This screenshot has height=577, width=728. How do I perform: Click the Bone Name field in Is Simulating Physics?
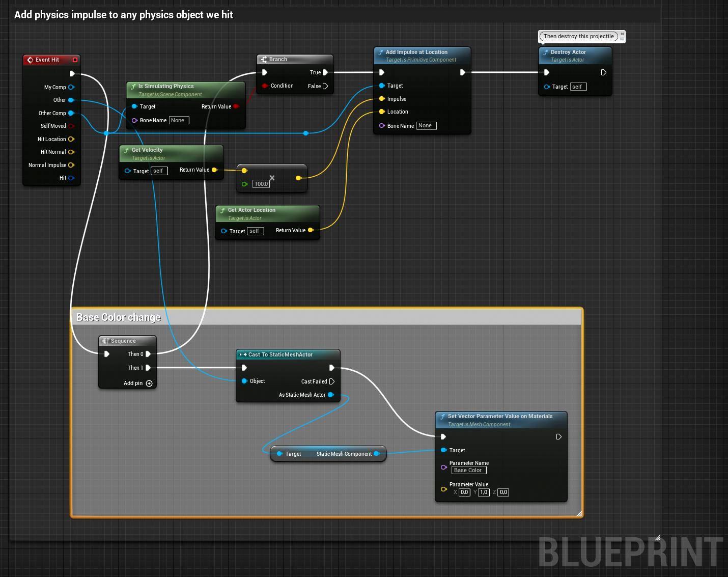coord(179,120)
